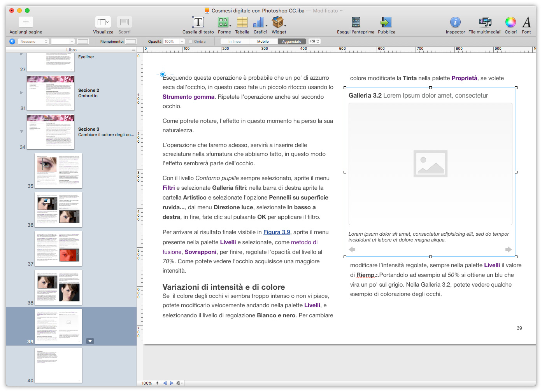The width and height of the screenshot is (542, 392).
Task: Click the gallery previous arrow
Action: click(352, 249)
